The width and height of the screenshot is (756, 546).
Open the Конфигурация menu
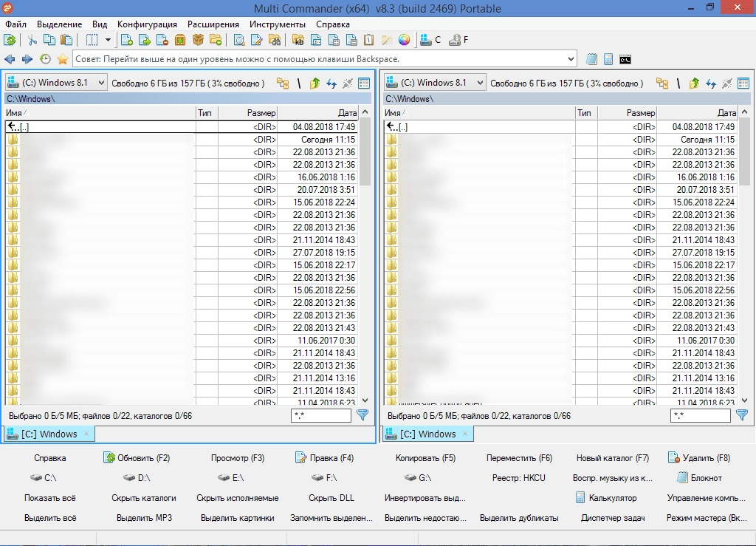tap(147, 24)
